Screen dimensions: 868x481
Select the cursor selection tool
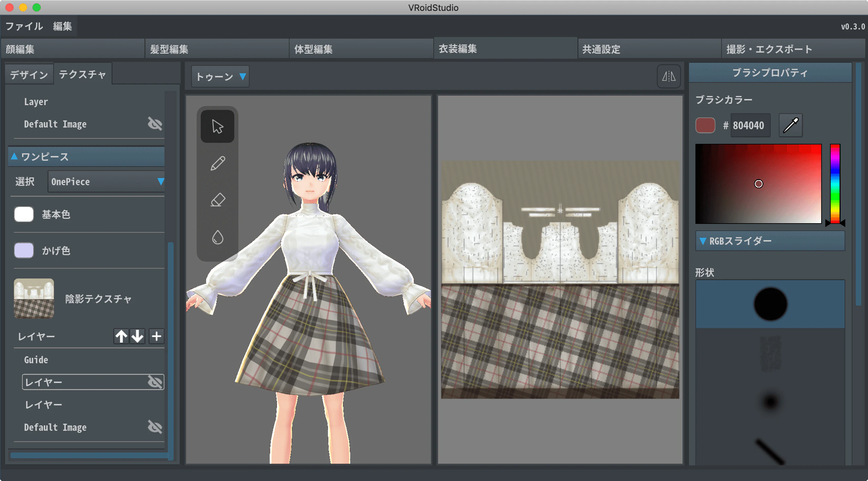pyautogui.click(x=217, y=126)
